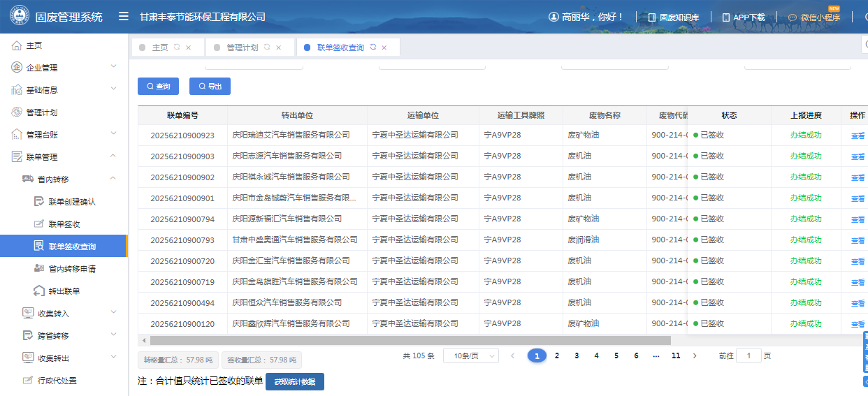This screenshot has height=396, width=868.
Task: Refresh the 联单签收查询 tab
Action: (373, 47)
